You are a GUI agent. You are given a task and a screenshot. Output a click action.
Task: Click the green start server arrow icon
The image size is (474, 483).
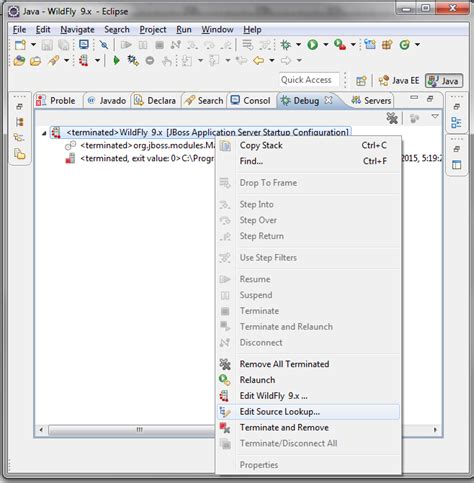pos(116,60)
